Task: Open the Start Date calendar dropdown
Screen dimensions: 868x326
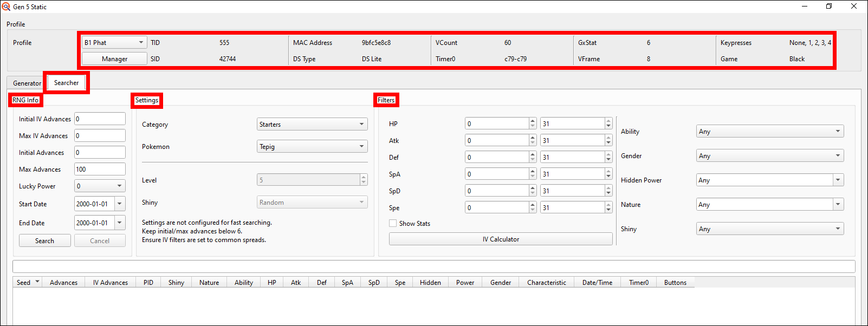Action: tap(120, 204)
